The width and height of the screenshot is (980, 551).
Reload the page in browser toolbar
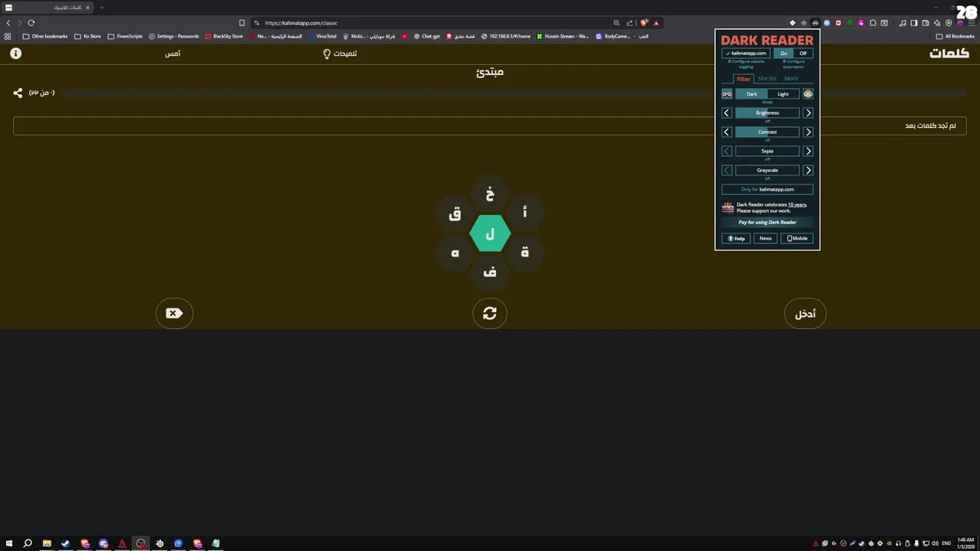tap(31, 23)
